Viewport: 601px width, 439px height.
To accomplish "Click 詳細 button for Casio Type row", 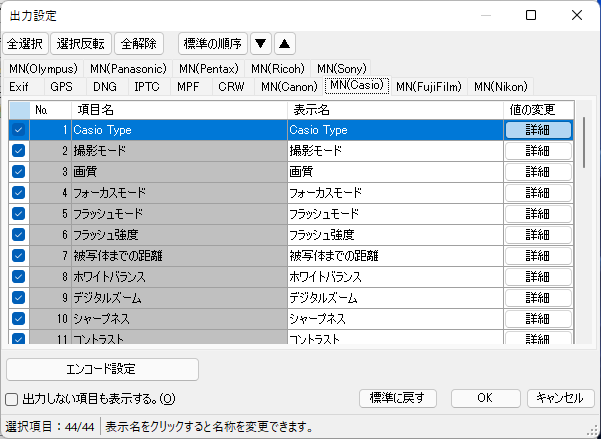I will 538,130.
